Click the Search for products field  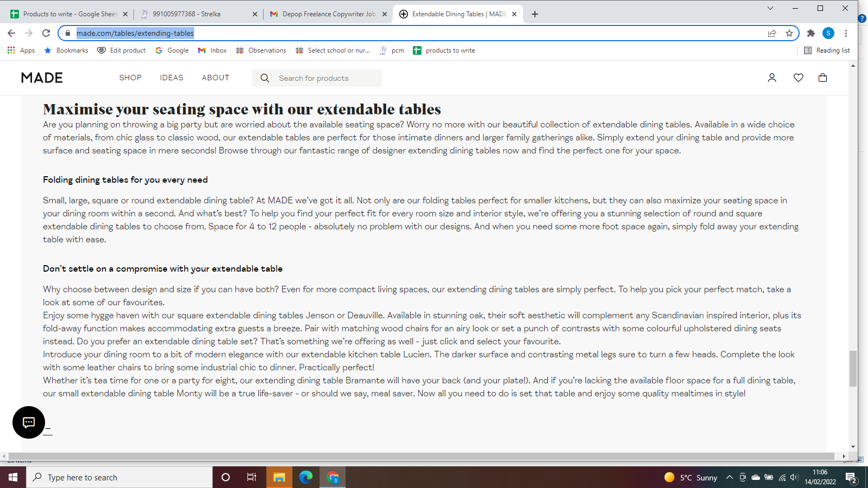[317, 78]
